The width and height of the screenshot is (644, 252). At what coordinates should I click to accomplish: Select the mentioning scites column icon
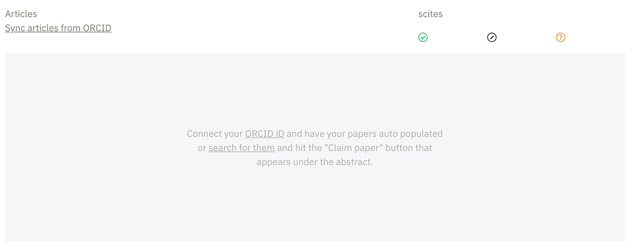[492, 38]
